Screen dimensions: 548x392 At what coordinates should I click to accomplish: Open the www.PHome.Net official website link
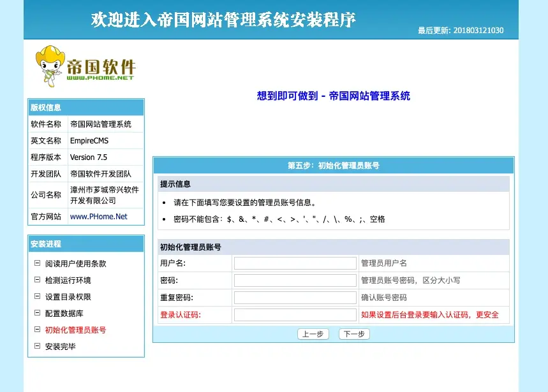(x=98, y=217)
